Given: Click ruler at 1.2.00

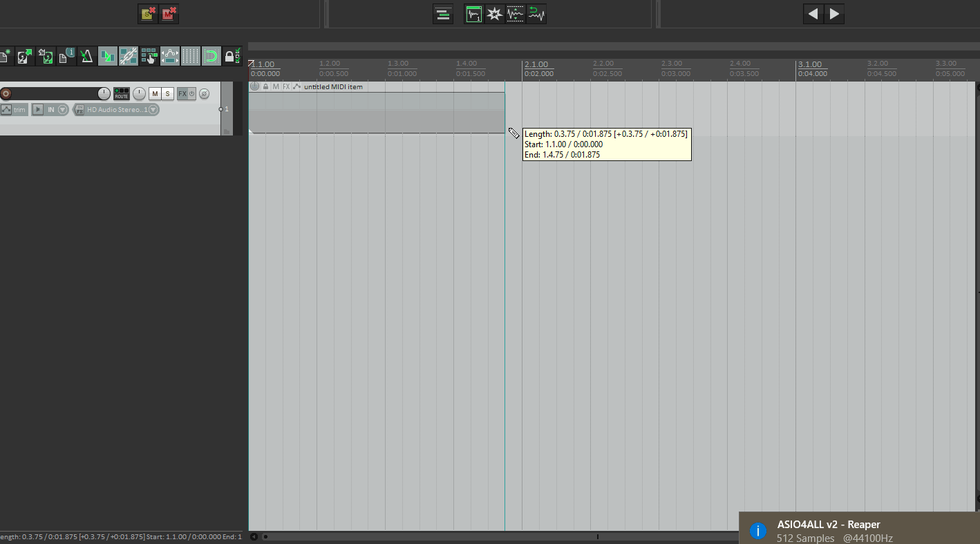Looking at the screenshot, I should tap(330, 64).
